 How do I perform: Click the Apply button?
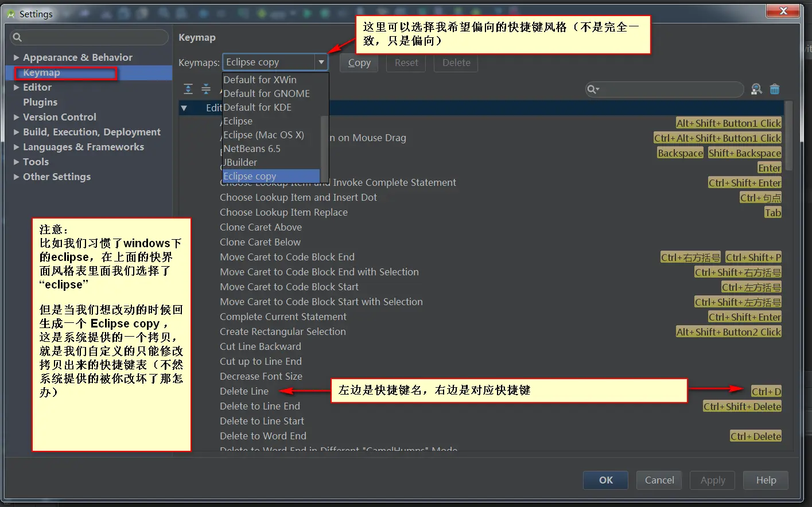coord(713,480)
